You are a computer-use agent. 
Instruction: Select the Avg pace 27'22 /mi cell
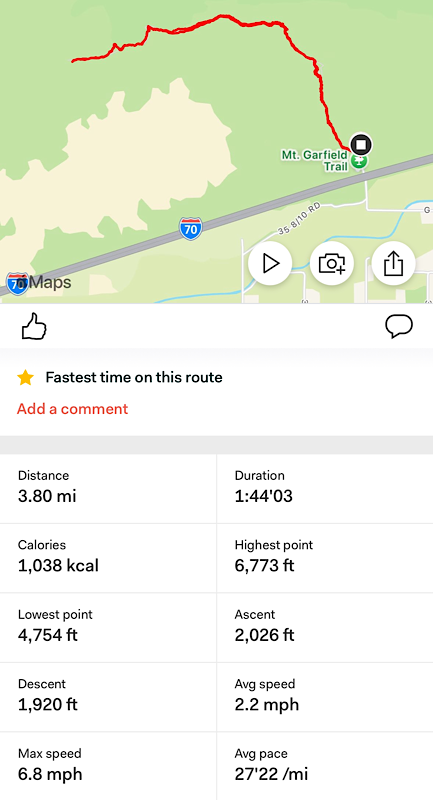coord(325,766)
